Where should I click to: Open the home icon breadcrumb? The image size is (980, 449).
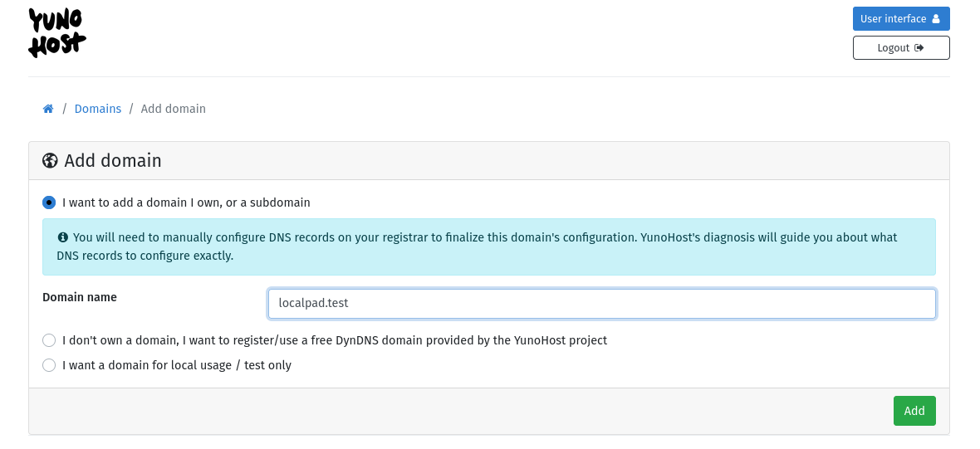pos(48,109)
